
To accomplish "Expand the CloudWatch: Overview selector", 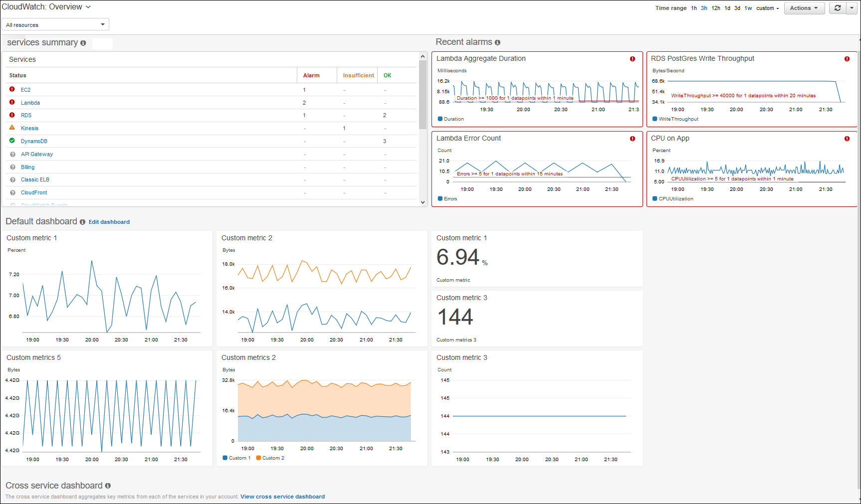I will [88, 7].
